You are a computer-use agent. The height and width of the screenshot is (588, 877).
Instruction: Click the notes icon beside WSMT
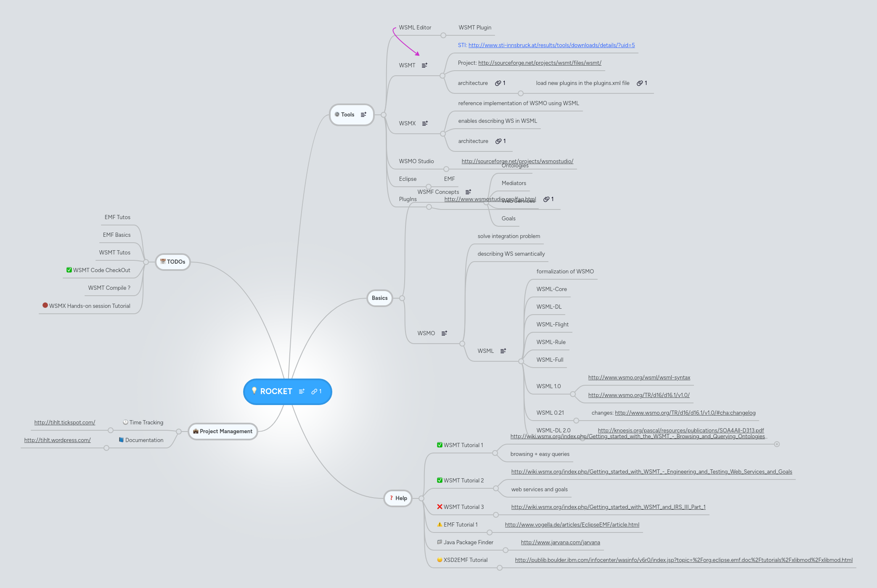click(x=425, y=65)
